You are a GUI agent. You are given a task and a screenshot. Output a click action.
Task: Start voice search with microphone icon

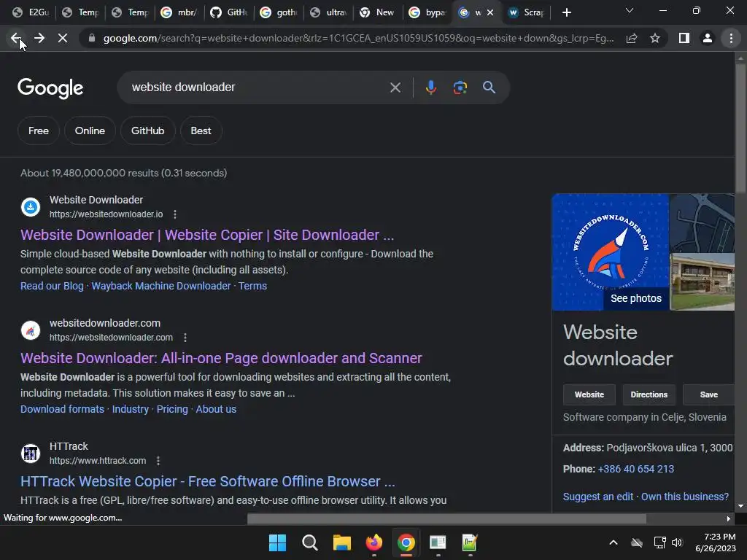tap(431, 87)
